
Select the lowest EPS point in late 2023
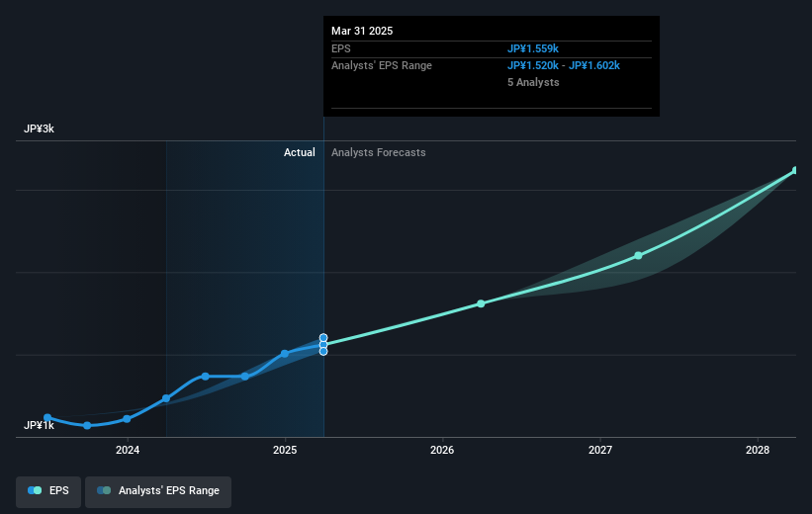[x=87, y=425]
